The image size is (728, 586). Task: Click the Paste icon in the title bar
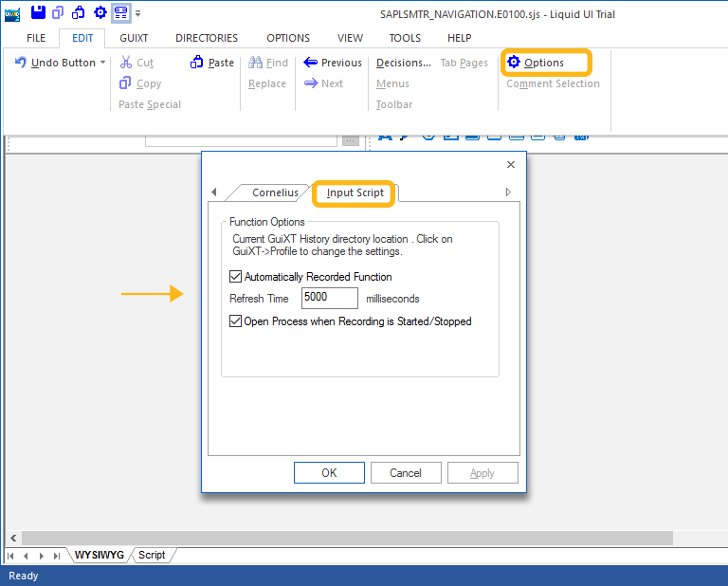coord(80,12)
